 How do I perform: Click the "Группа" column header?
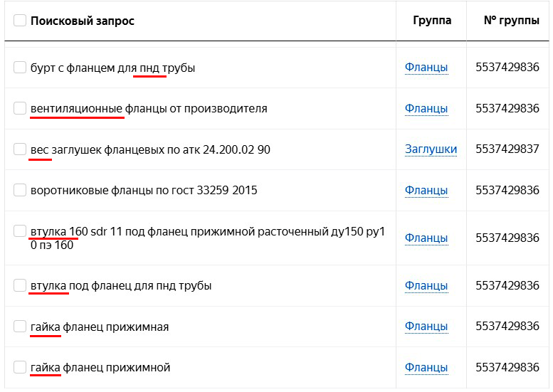click(432, 21)
